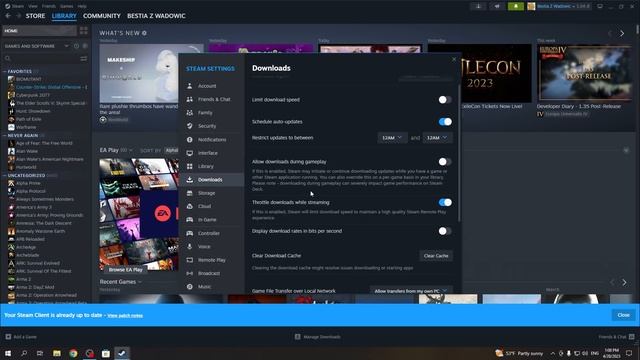Close the update notification banner
The image size is (640, 360).
click(x=623, y=315)
